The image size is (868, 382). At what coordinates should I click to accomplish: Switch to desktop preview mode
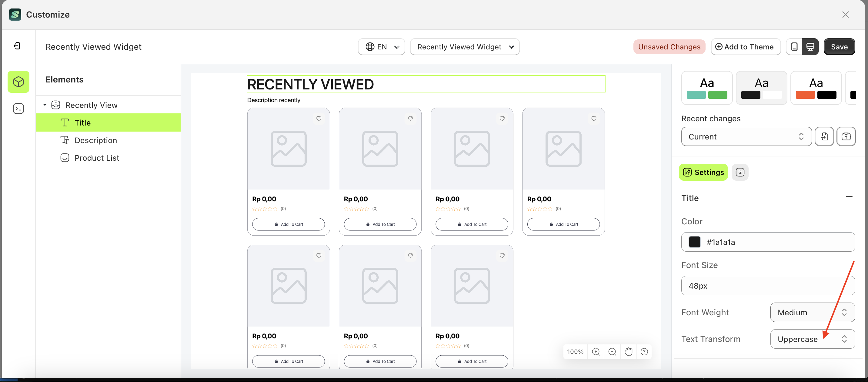tap(810, 46)
